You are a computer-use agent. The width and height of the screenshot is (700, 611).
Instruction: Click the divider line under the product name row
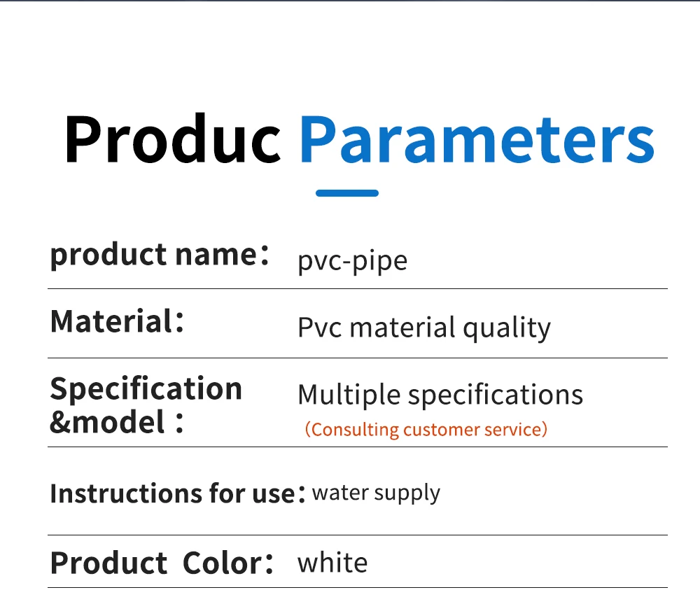[x=357, y=288]
